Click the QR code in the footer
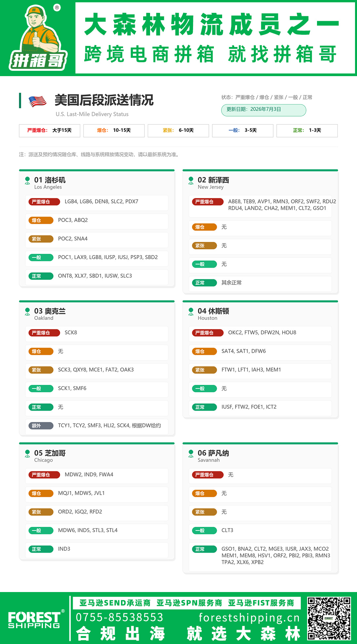 coord(329,619)
